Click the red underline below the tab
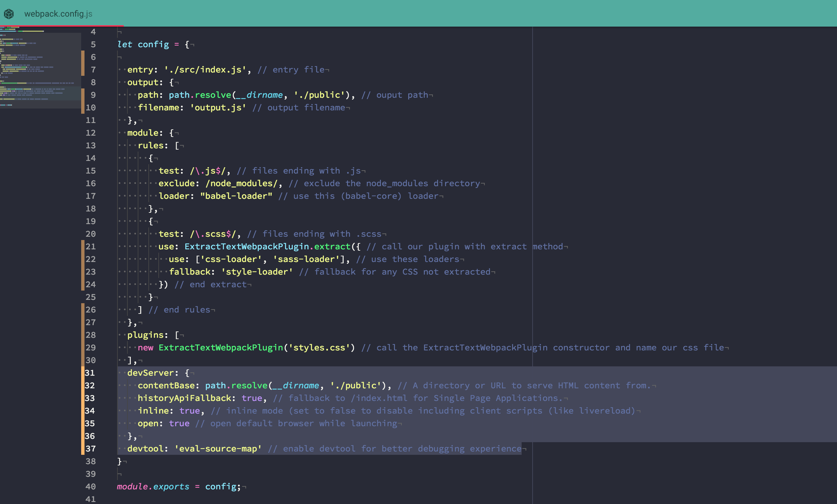The width and height of the screenshot is (837, 504). pos(62,26)
